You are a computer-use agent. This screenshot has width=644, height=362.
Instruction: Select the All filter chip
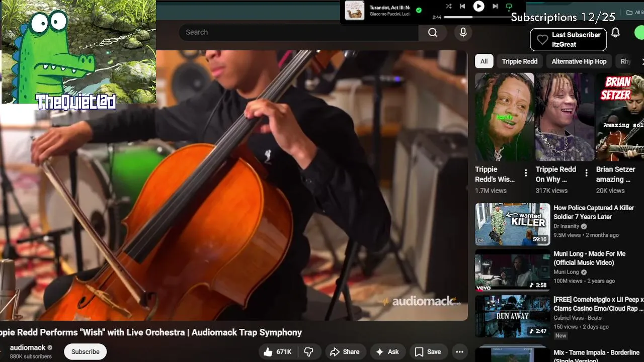484,61
